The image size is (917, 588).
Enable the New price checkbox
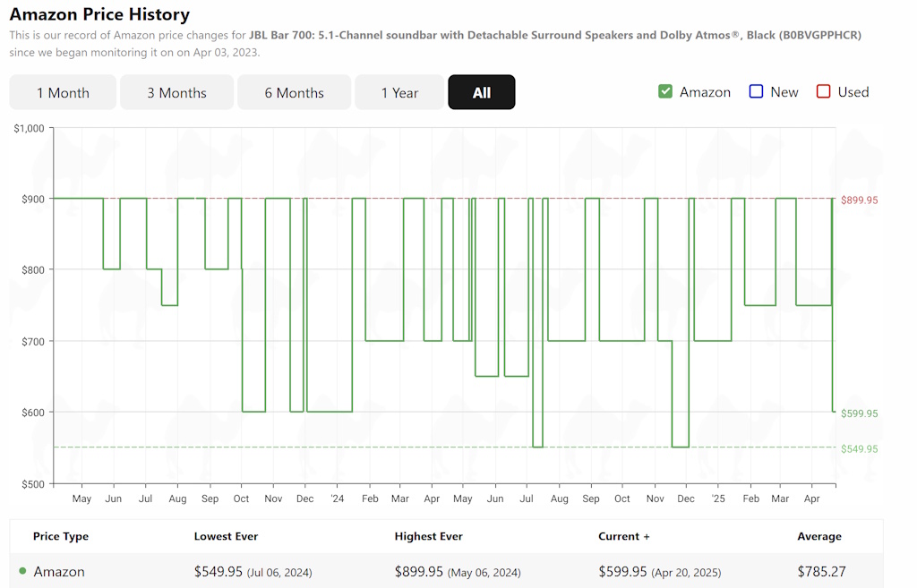pos(756,92)
